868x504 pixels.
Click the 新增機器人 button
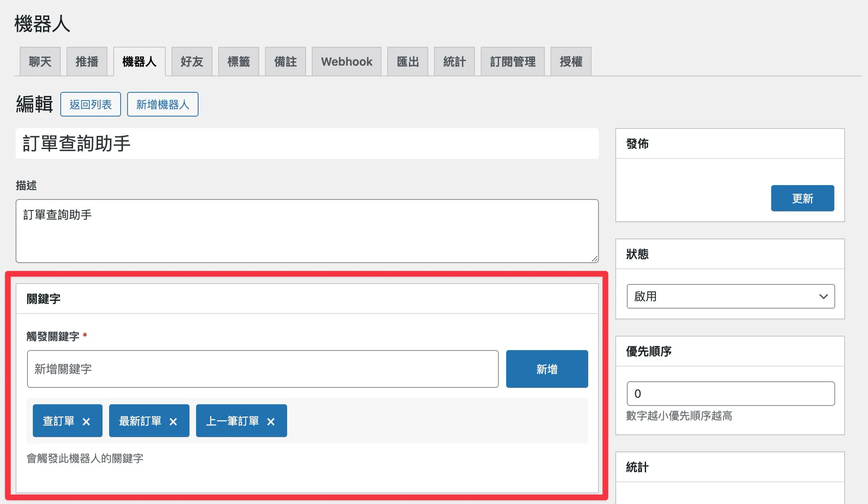coord(162,104)
